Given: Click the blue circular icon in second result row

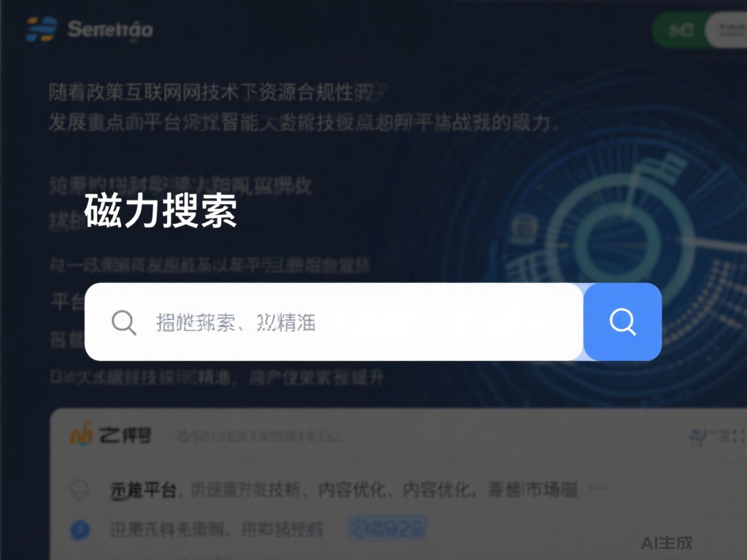Looking at the screenshot, I should [80, 529].
